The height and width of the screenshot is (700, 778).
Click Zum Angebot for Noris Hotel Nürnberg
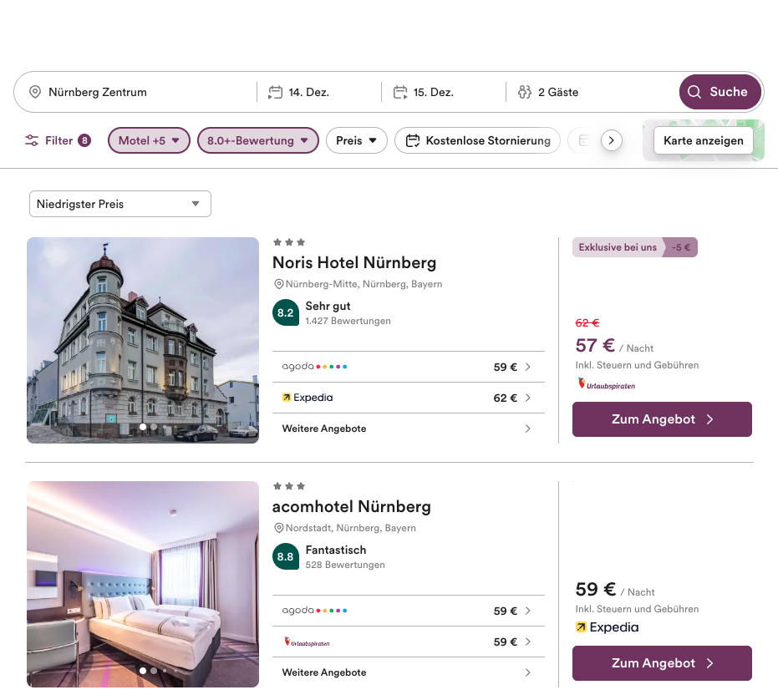(x=662, y=419)
